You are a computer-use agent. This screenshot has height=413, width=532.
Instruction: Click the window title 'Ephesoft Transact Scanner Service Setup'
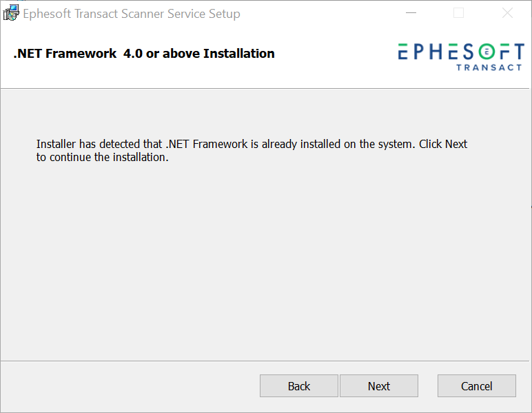coord(132,14)
